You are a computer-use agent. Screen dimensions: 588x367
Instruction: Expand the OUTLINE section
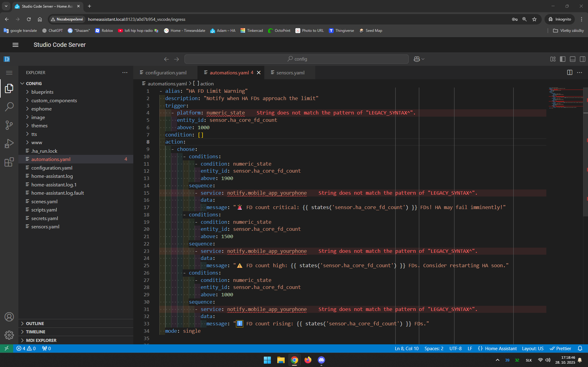tap(35, 324)
